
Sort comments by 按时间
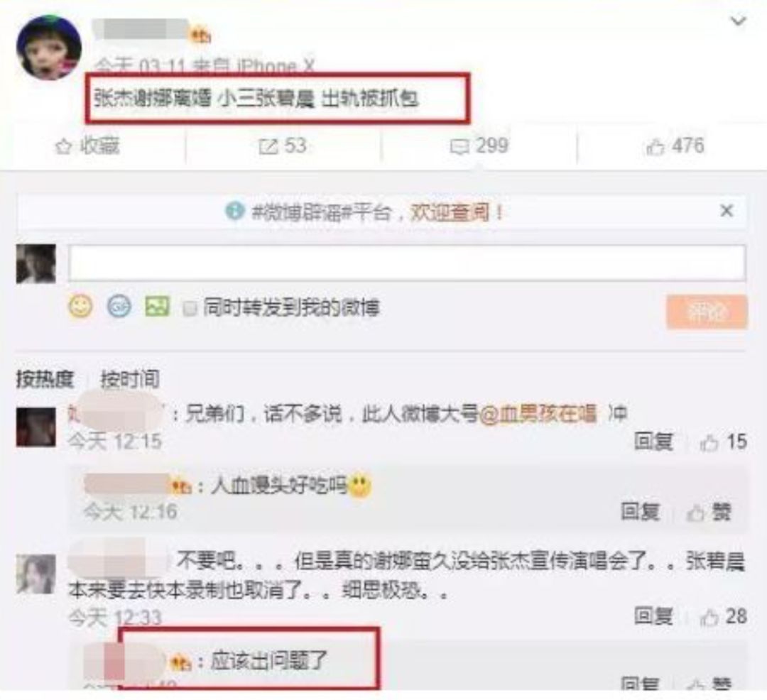130,379
